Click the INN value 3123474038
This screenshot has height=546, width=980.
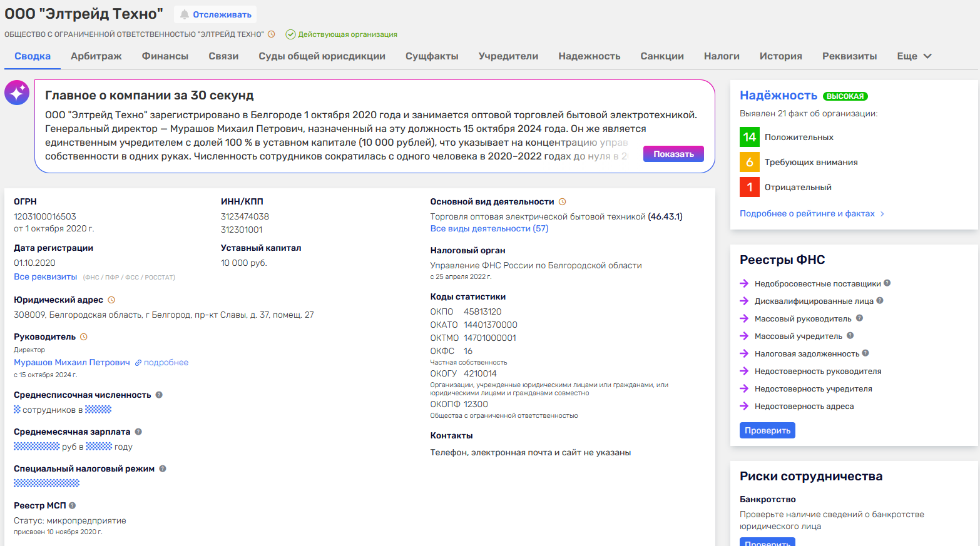(245, 216)
